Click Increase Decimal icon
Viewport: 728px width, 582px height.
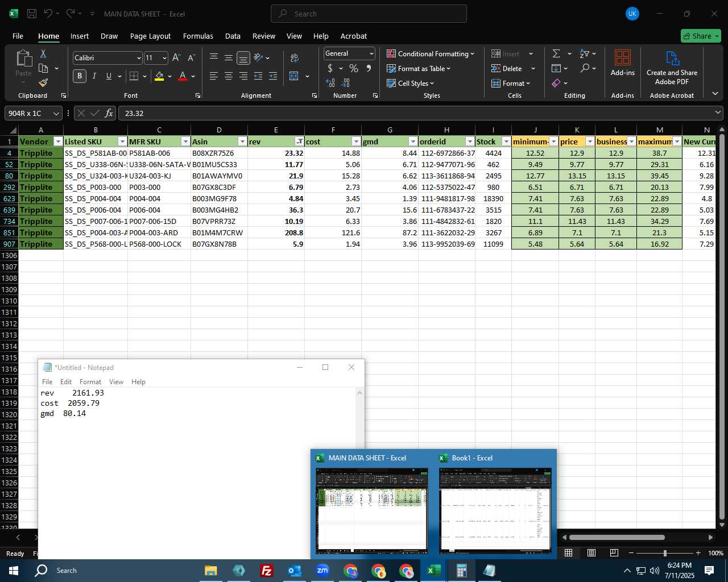[330, 83]
